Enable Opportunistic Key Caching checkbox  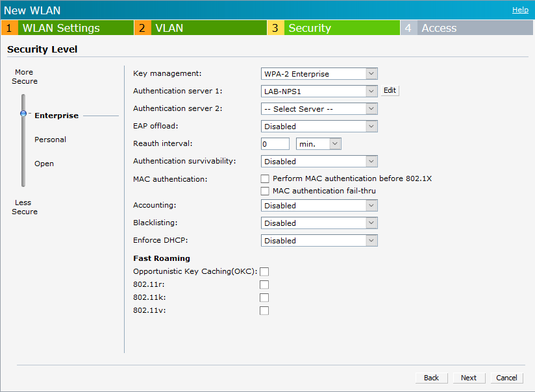pos(264,271)
